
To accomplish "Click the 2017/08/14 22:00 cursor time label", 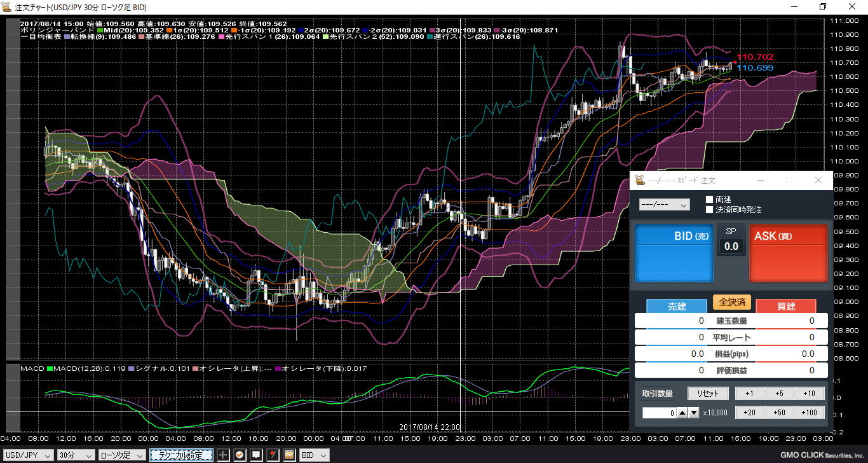I will [x=430, y=427].
